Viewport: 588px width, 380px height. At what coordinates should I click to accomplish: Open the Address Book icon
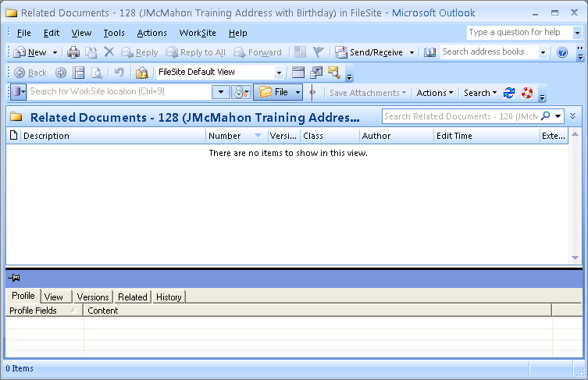point(429,52)
